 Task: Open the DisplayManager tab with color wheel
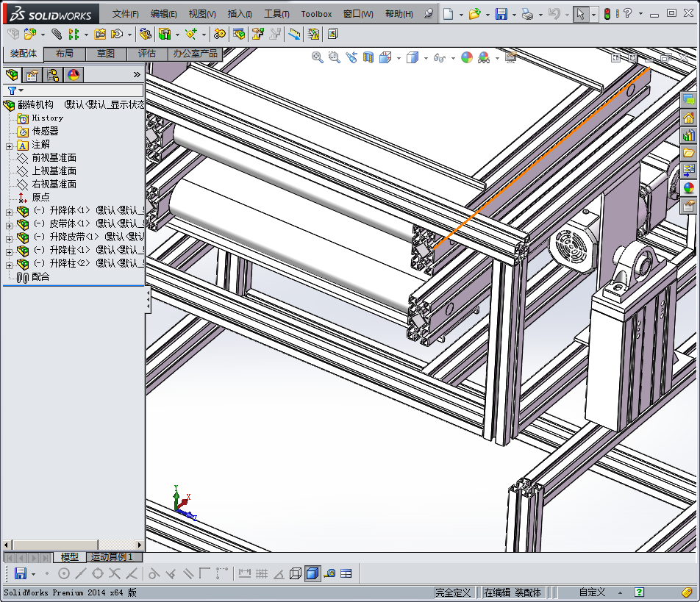pyautogui.click(x=74, y=74)
